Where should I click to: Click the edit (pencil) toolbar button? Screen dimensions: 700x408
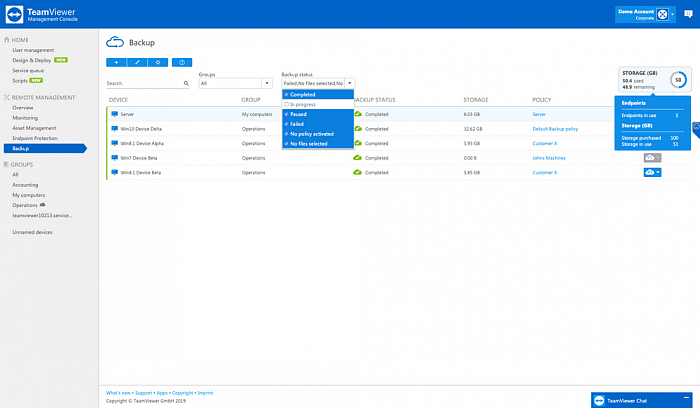pyautogui.click(x=137, y=62)
